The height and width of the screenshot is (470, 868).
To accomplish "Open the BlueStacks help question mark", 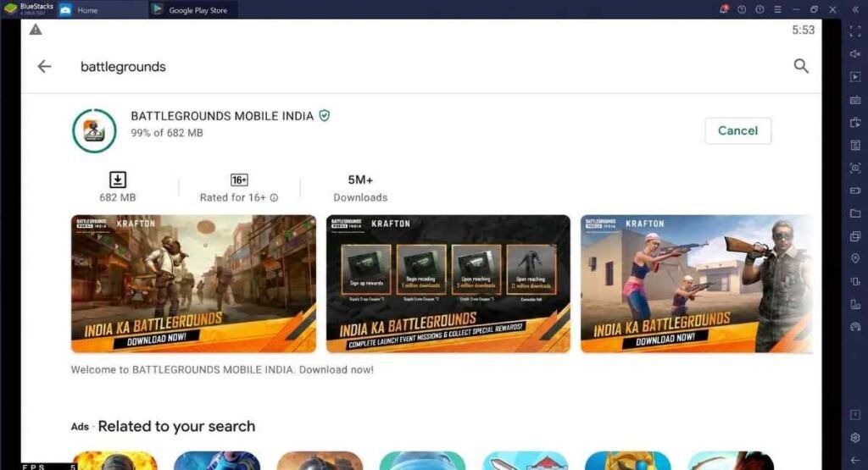I will coord(759,9).
